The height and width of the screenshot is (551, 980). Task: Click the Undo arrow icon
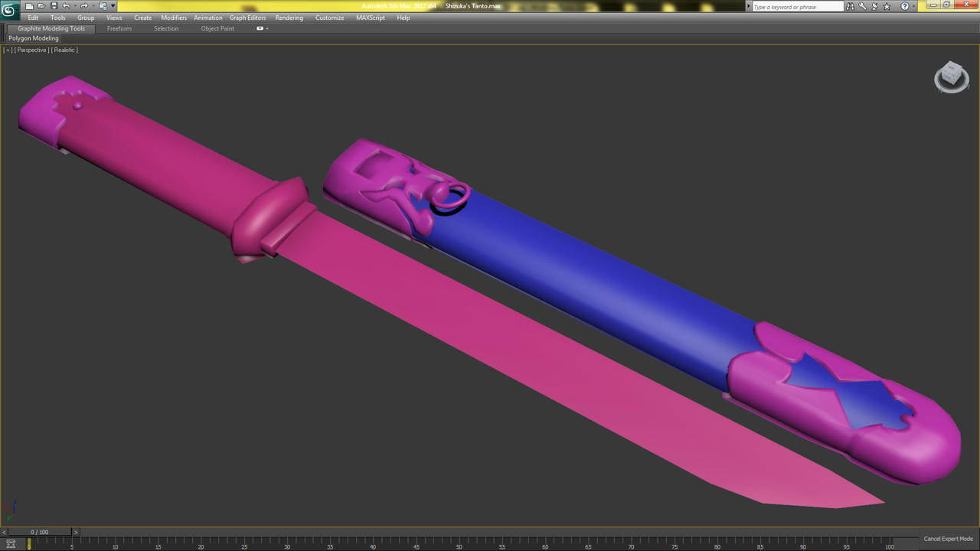(66, 6)
